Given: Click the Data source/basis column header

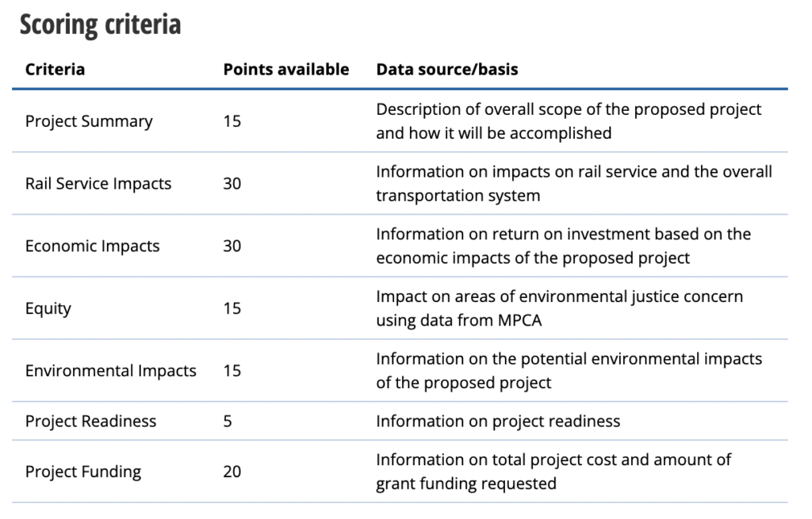Looking at the screenshot, I should pos(446,69).
